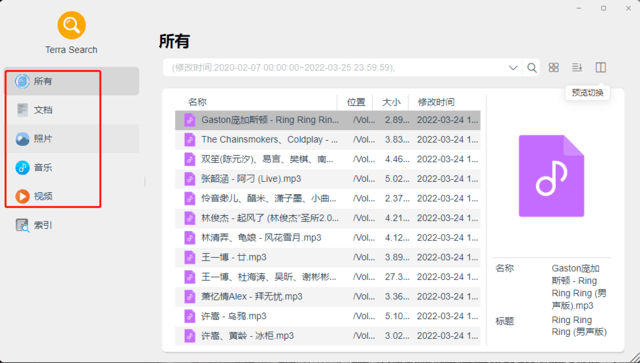
Task: Select 许嵩 - 乌鸦.mp3 row
Action: pos(328,316)
